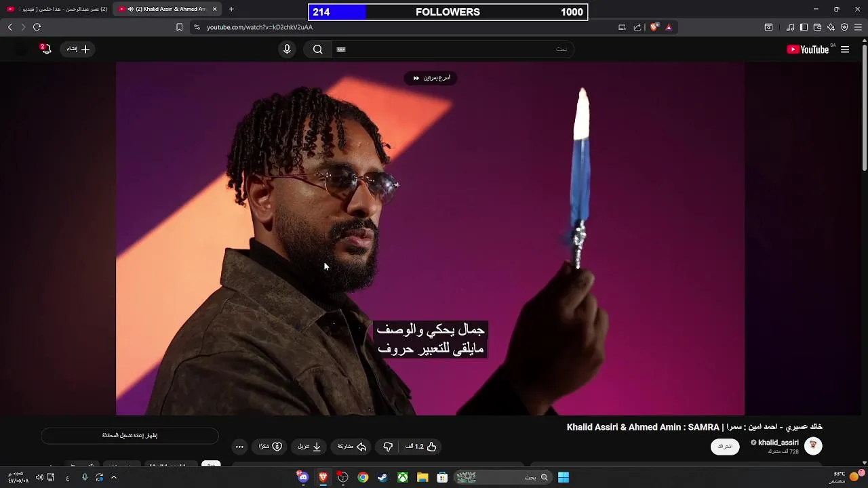Screen dimensions: 868x488
Task: Open the Brave browser main menu
Action: [x=859, y=27]
